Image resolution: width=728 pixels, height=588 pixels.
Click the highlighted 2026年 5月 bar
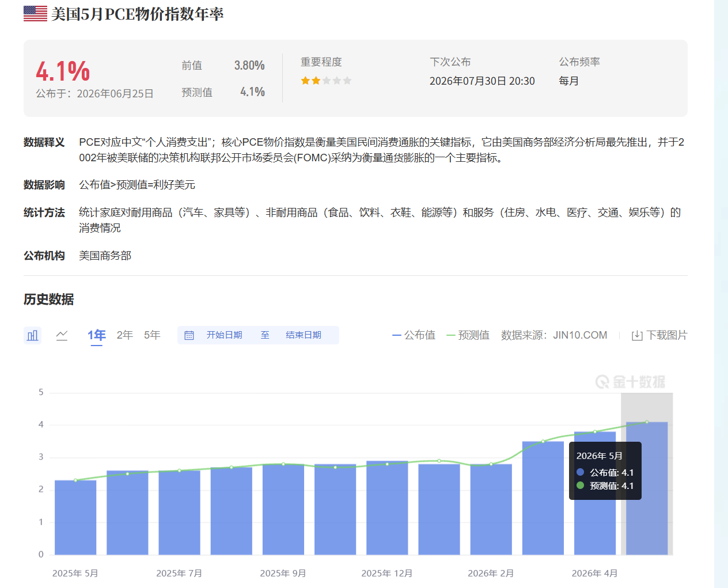coord(647,488)
